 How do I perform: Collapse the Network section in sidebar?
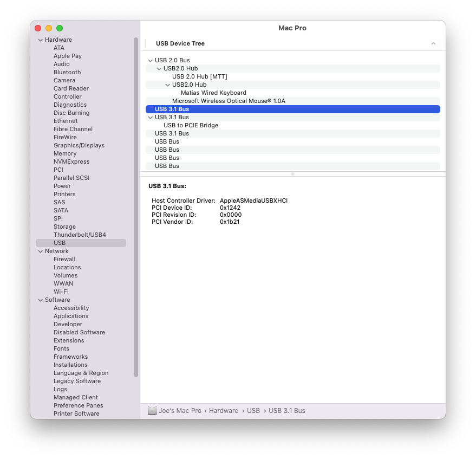coord(41,251)
